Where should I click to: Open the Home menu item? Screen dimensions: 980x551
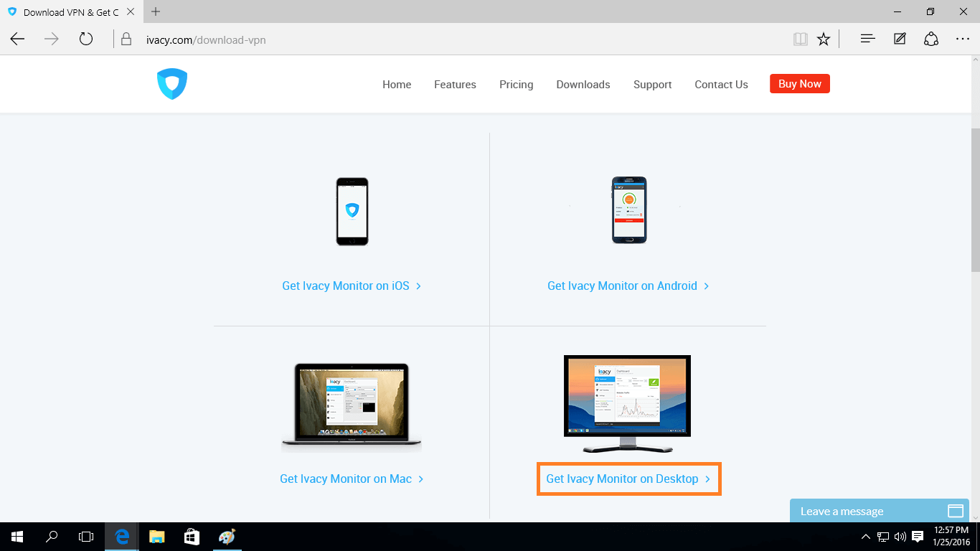point(397,84)
